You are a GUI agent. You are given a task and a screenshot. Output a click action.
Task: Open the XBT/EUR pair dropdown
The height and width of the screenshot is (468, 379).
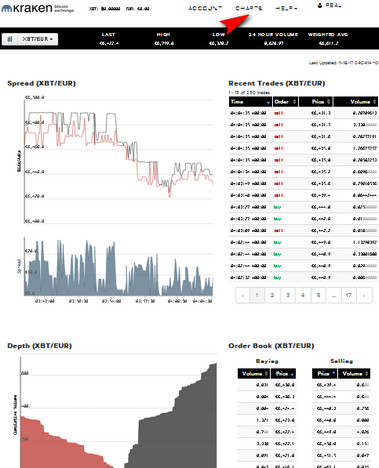point(37,39)
